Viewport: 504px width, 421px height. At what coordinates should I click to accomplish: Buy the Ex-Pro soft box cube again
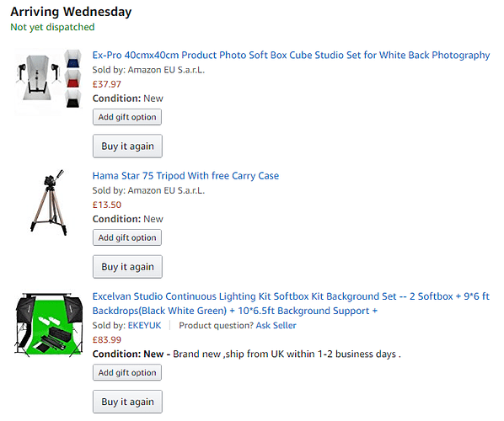coord(127,147)
